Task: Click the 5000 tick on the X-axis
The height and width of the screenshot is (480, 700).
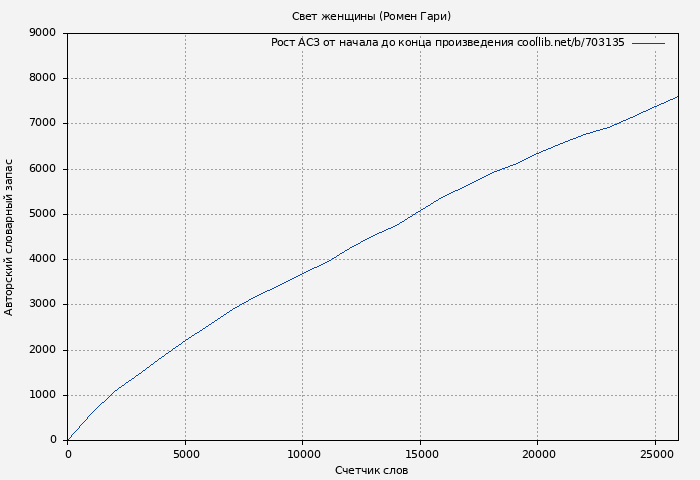Action: point(185,453)
